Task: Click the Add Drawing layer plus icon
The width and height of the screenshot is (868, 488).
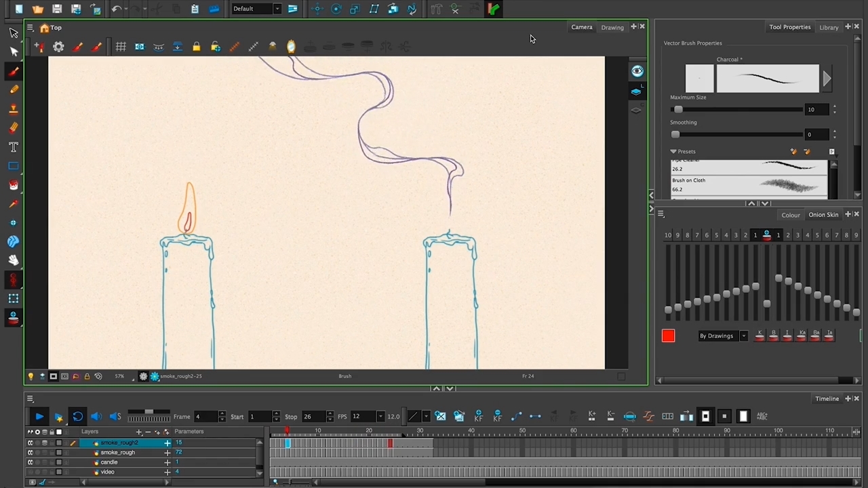Action: tap(139, 432)
